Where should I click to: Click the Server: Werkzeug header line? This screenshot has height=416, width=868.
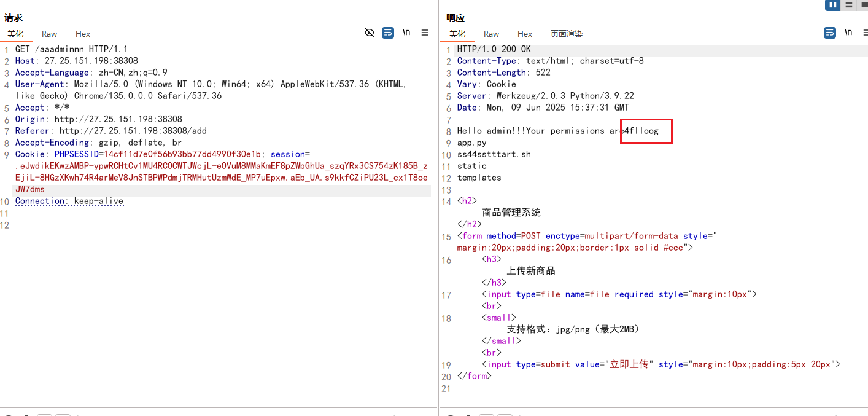pyautogui.click(x=546, y=96)
